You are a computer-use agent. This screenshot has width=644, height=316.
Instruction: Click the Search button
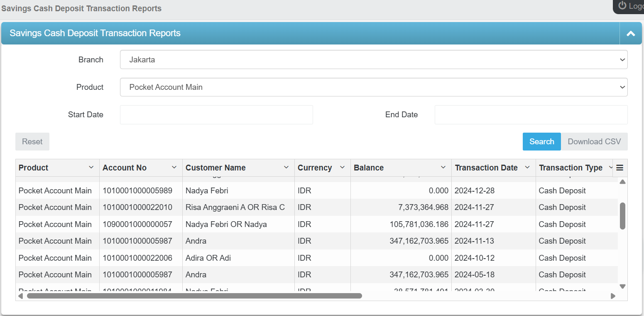click(x=541, y=142)
